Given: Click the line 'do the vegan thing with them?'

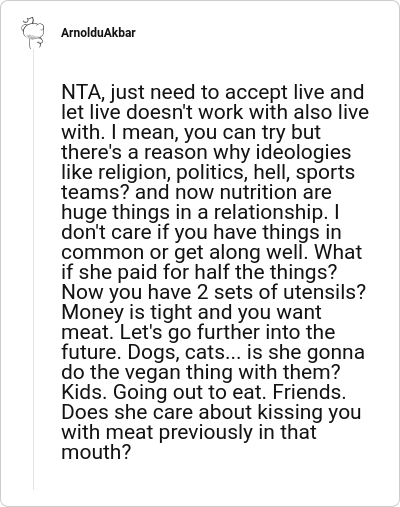Looking at the screenshot, I should [x=201, y=372].
